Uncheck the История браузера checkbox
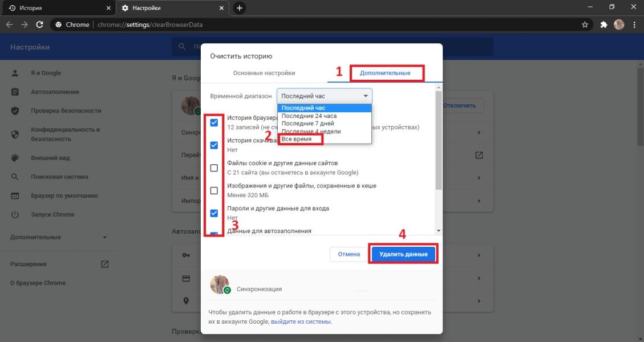The image size is (644, 342). coord(214,123)
